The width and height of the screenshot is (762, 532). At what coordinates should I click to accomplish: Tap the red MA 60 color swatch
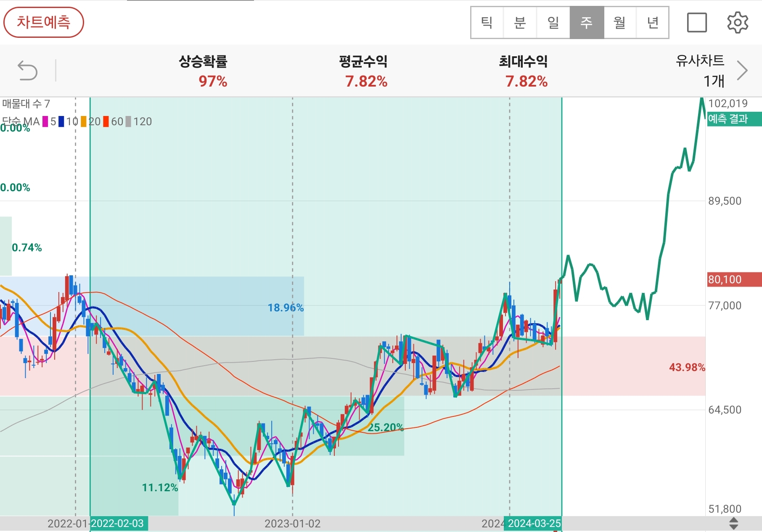click(106, 122)
